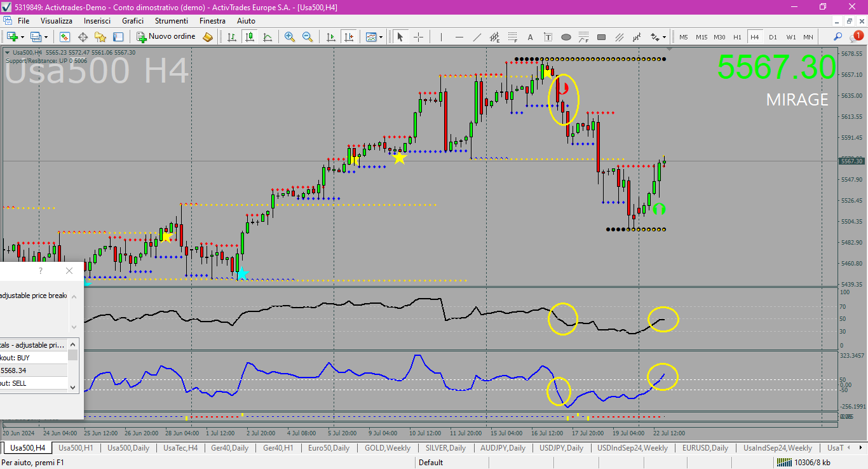868x469 pixels.
Task: Toggle chart auto scroll
Action: coord(330,37)
